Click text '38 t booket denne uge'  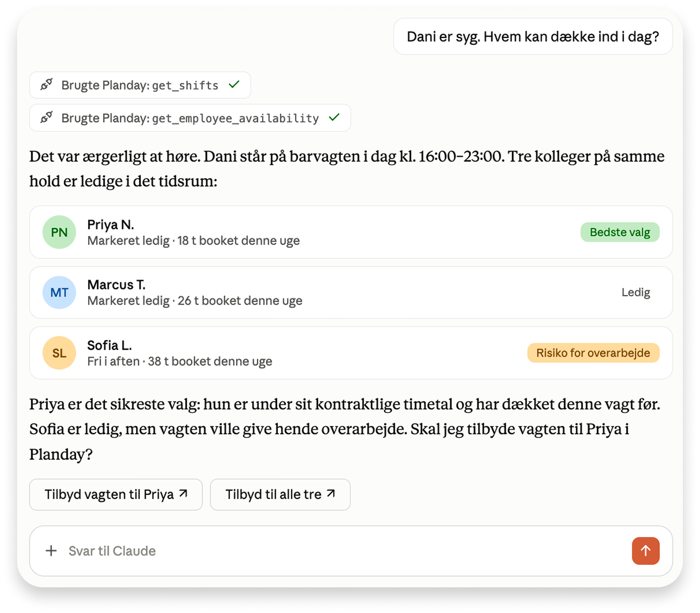click(x=210, y=362)
